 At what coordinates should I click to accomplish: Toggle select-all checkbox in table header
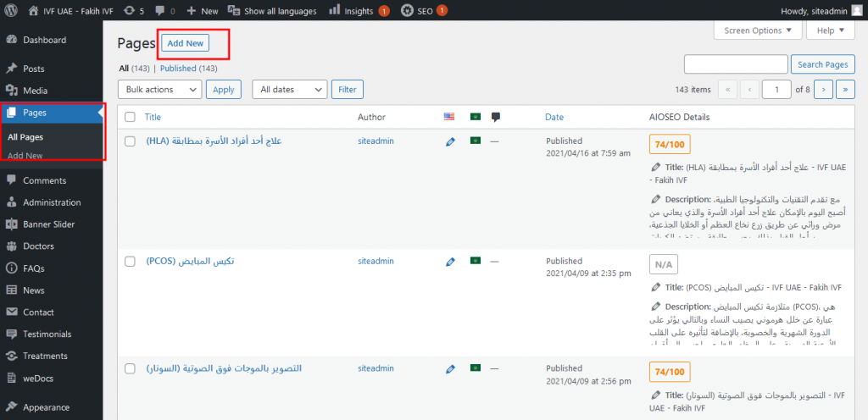coord(130,117)
